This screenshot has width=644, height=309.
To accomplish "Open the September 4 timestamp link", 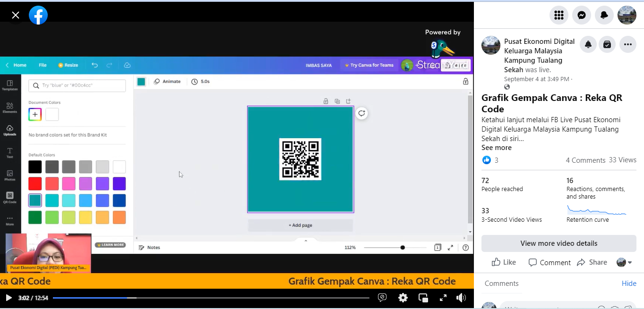I will (536, 79).
